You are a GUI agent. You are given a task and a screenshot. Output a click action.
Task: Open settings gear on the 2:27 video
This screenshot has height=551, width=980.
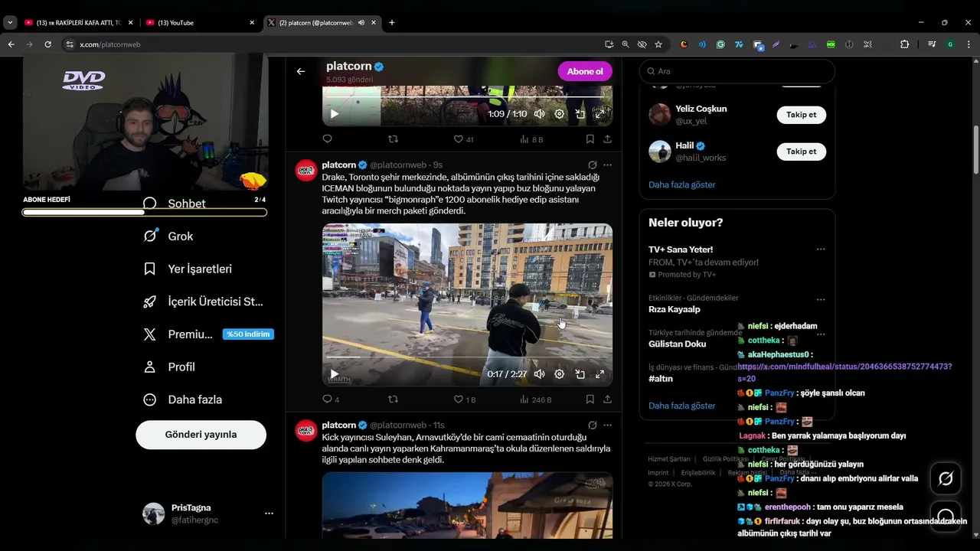pos(560,374)
